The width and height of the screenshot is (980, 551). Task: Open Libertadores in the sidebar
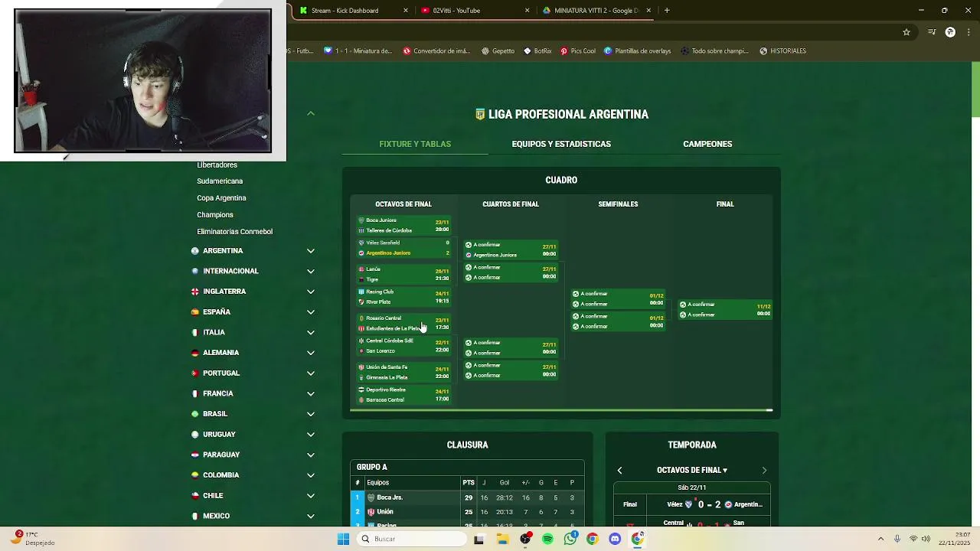pyautogui.click(x=217, y=165)
